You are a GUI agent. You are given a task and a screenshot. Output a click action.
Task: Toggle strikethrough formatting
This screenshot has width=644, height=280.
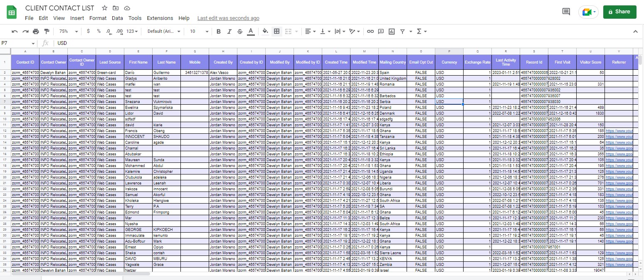[240, 32]
